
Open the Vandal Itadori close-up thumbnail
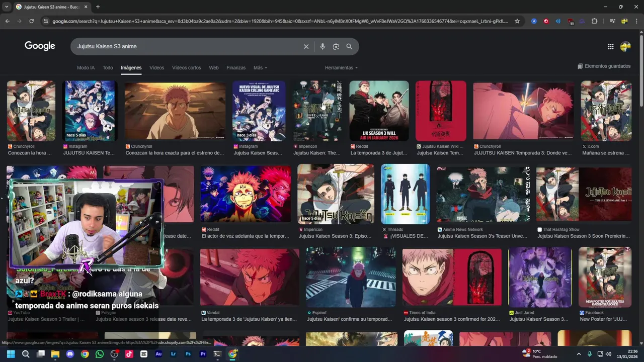tap(250, 277)
